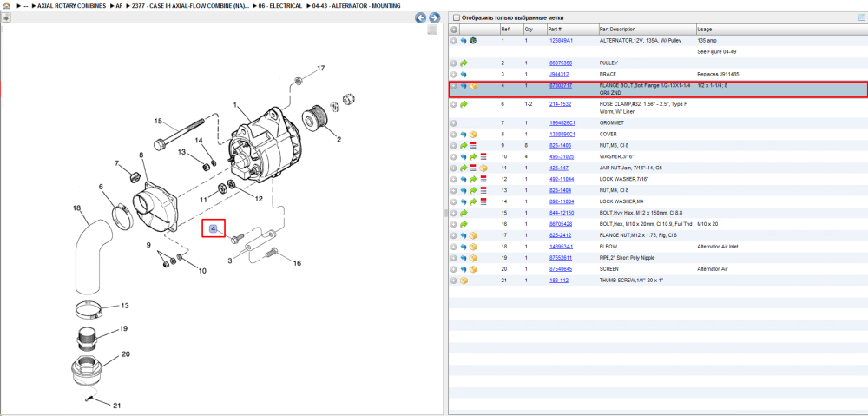This screenshot has height=416, width=868.
Task: Click the box icon in the THUMB SCREW row
Action: click(x=464, y=281)
